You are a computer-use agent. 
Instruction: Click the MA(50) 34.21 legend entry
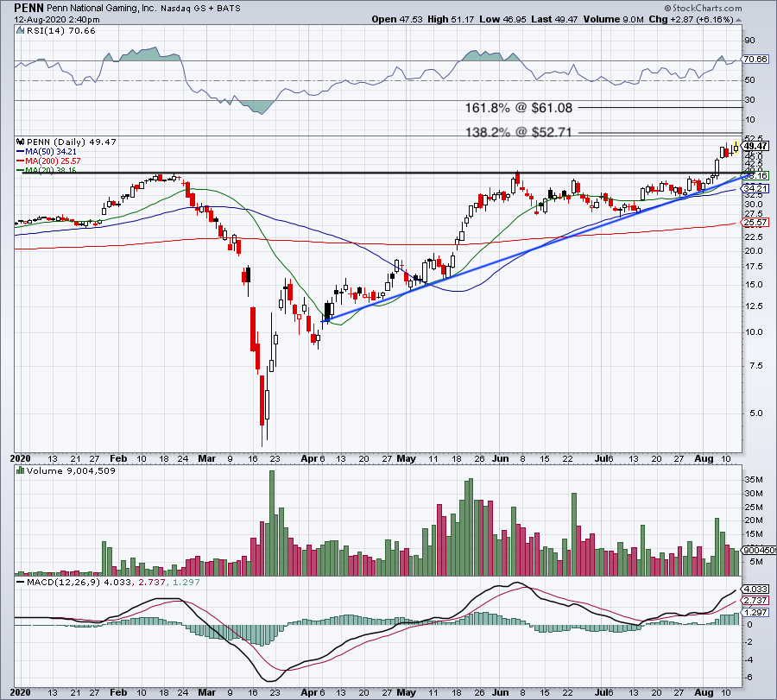coord(47,152)
